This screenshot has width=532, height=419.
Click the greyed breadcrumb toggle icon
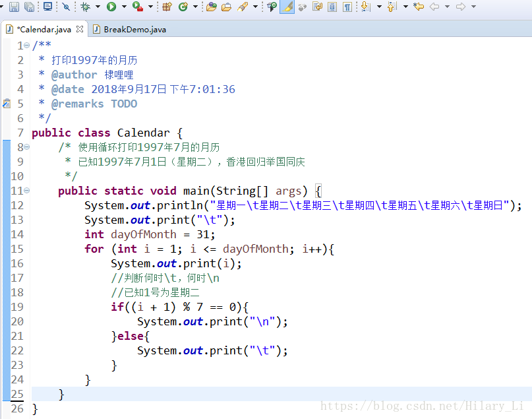pyautogui.click(x=303, y=7)
